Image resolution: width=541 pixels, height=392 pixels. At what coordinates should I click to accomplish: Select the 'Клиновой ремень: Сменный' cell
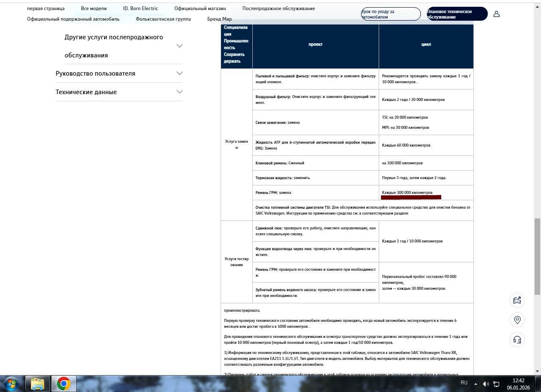coord(316,163)
